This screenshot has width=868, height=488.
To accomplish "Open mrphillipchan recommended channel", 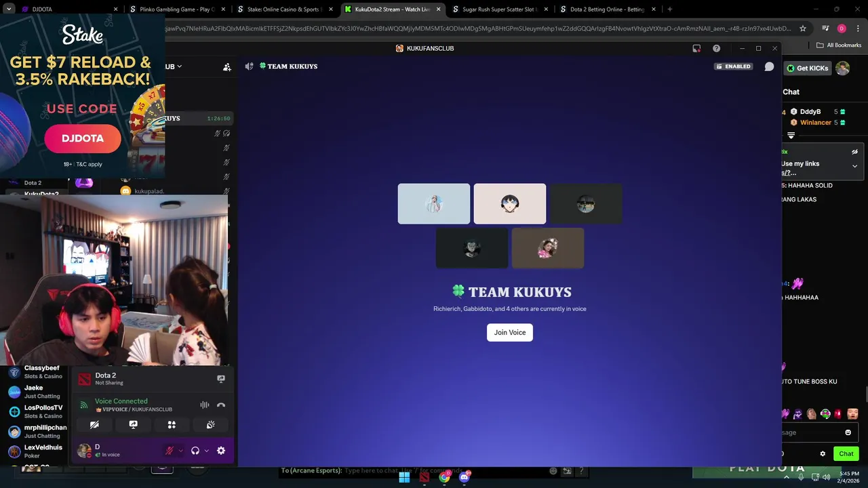I will click(37, 432).
